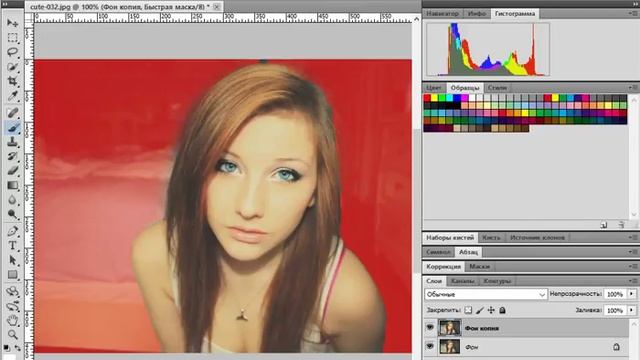Create new swatch in Образцы panel
The height and width of the screenshot is (360, 640).
tap(604, 224)
